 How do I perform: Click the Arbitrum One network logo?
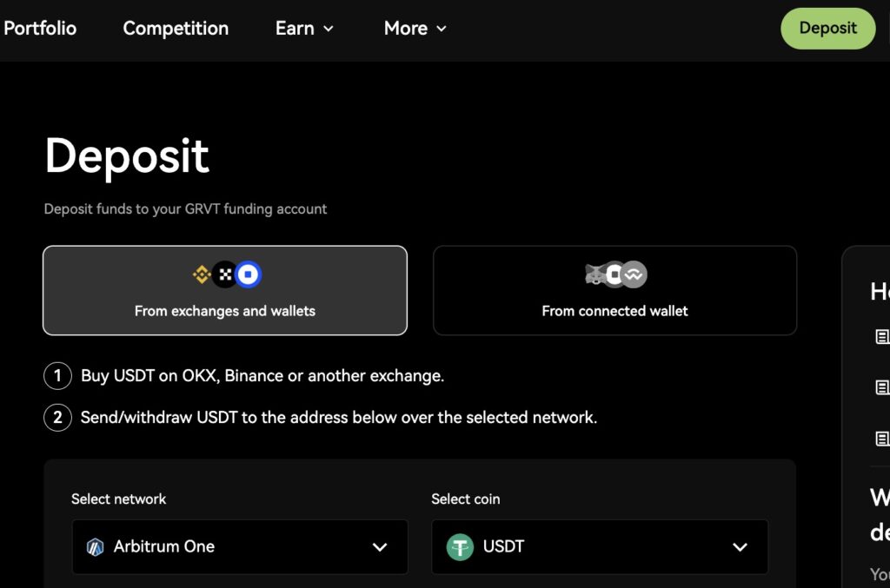[x=96, y=547]
